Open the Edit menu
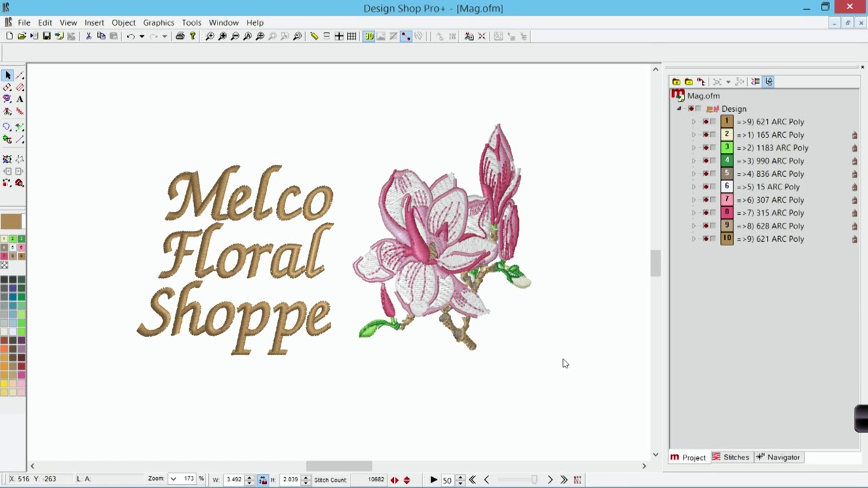Viewport: 868px width, 488px height. (x=45, y=22)
